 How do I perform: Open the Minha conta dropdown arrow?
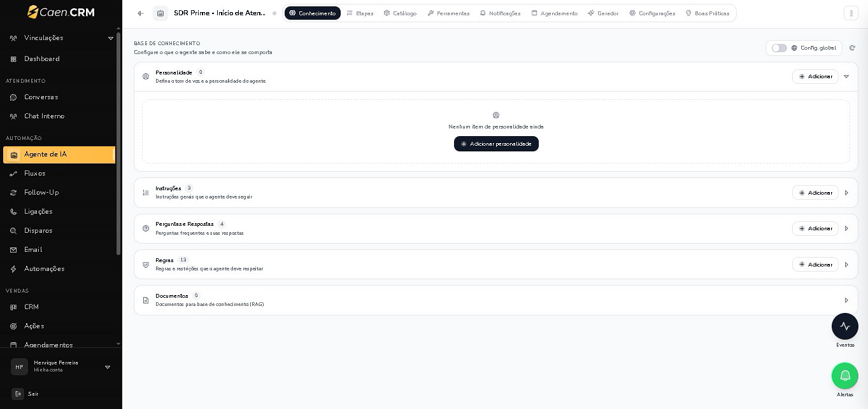pyautogui.click(x=108, y=367)
